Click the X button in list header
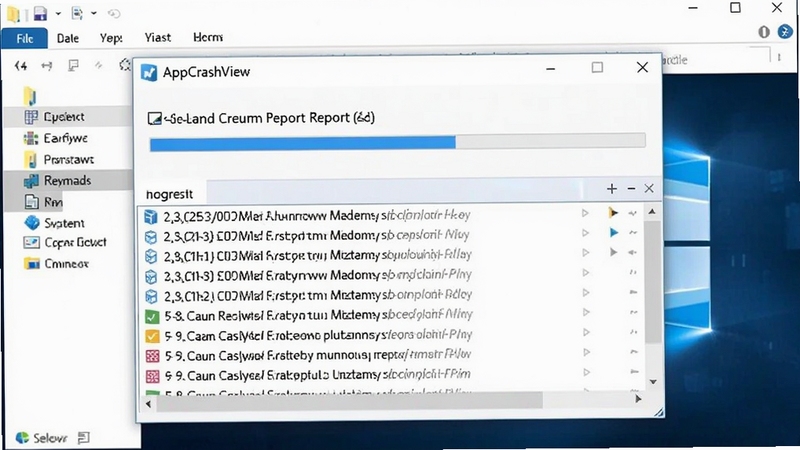The width and height of the screenshot is (800, 450). (x=649, y=188)
